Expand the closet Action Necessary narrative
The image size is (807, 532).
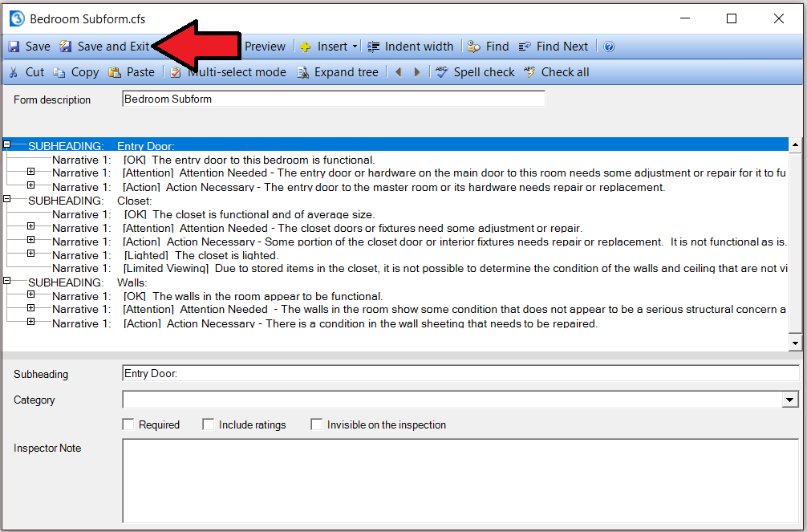click(x=30, y=240)
